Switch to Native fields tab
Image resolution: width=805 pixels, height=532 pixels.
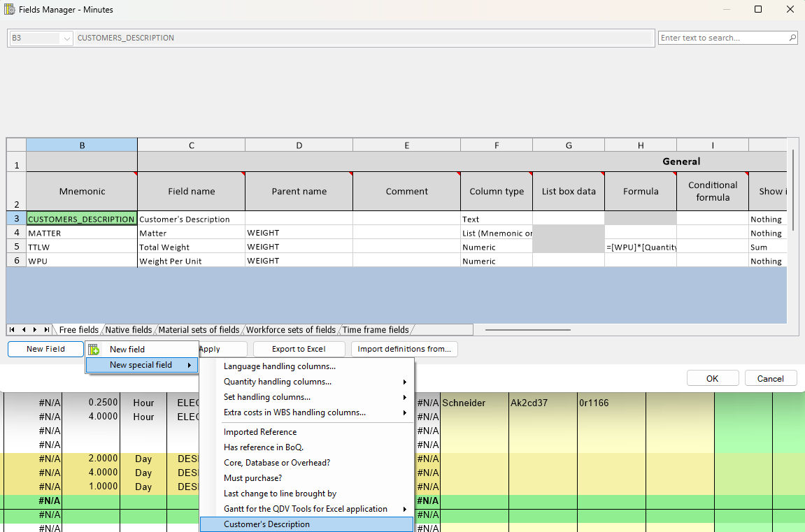point(129,330)
